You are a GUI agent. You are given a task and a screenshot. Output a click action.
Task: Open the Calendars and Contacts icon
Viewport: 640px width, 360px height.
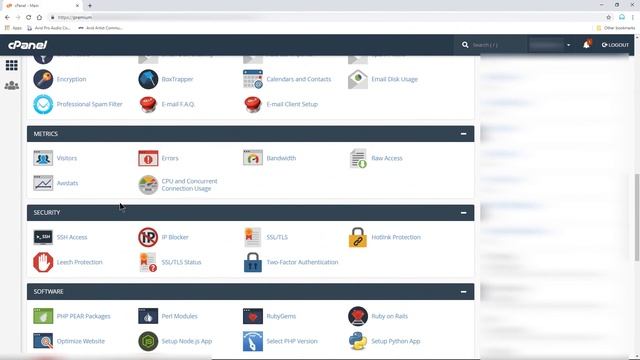[x=253, y=79]
